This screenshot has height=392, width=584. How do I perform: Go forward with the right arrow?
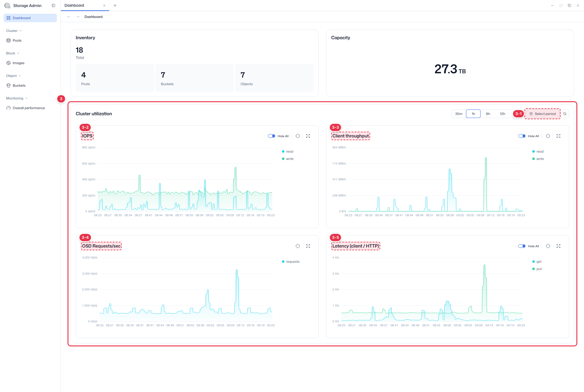coord(78,17)
